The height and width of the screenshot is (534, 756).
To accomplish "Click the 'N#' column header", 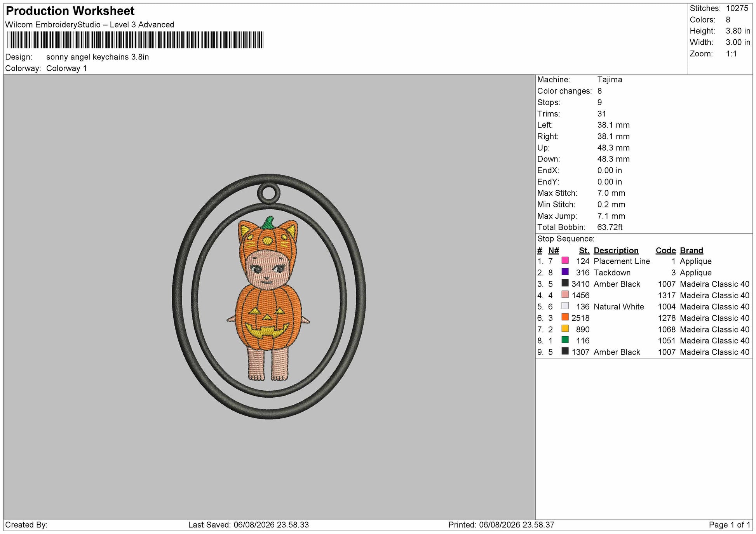I will pyautogui.click(x=553, y=250).
